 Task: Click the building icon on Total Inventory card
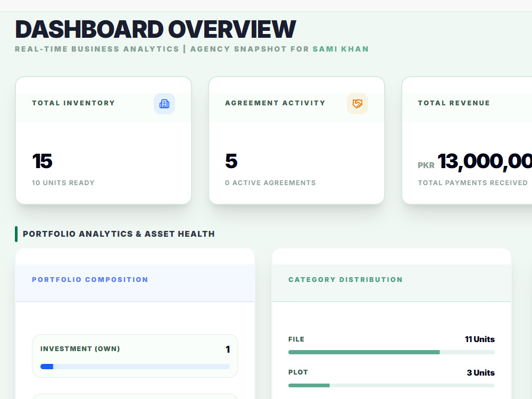pos(164,104)
